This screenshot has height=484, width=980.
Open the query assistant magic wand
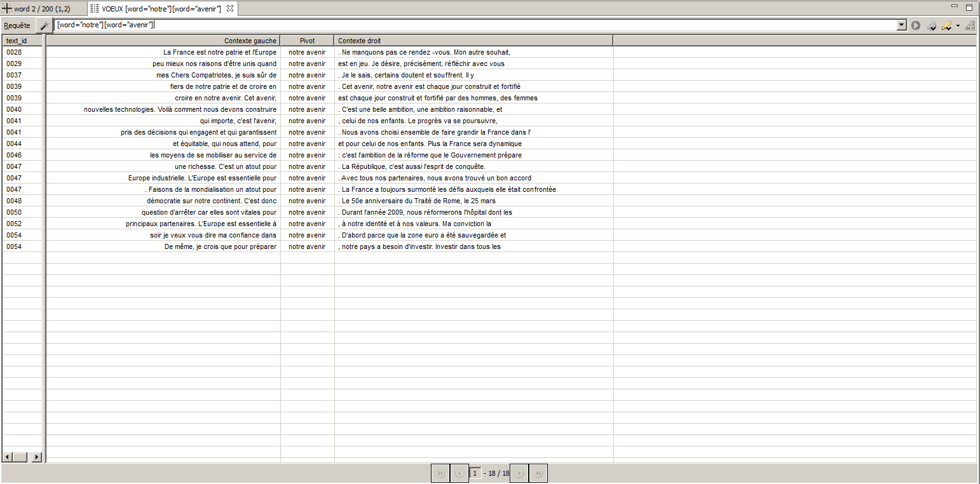44,25
